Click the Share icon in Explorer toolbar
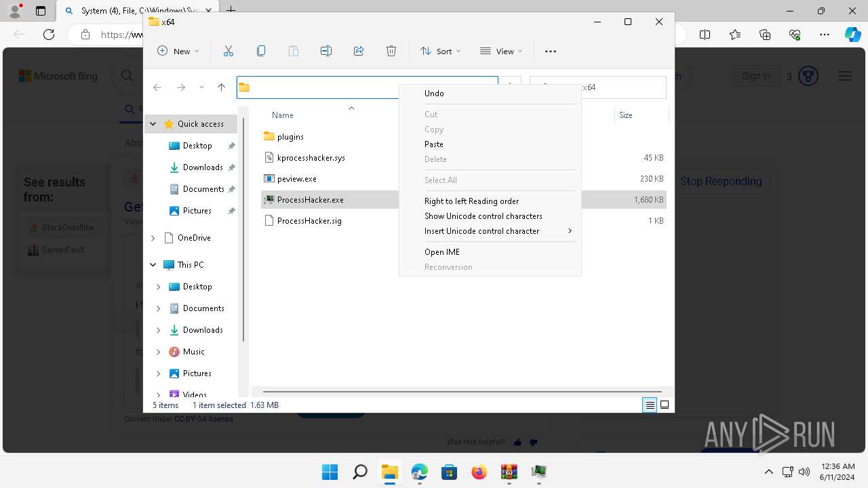 tap(359, 51)
